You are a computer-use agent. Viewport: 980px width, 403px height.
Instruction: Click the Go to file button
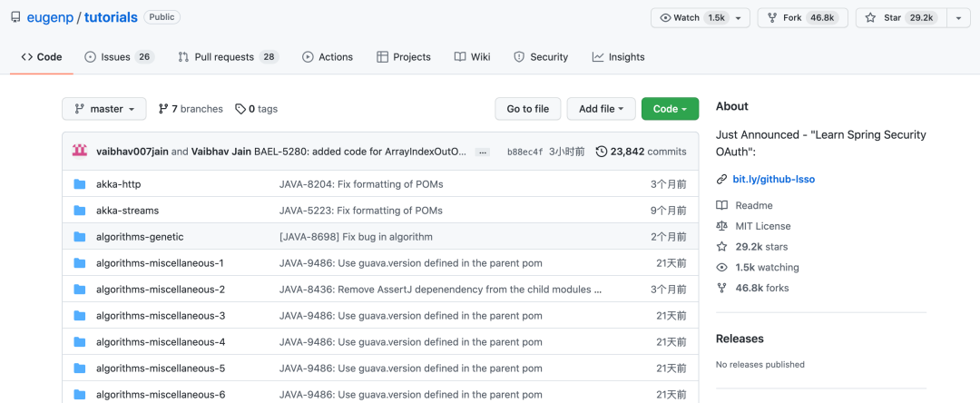click(x=527, y=109)
